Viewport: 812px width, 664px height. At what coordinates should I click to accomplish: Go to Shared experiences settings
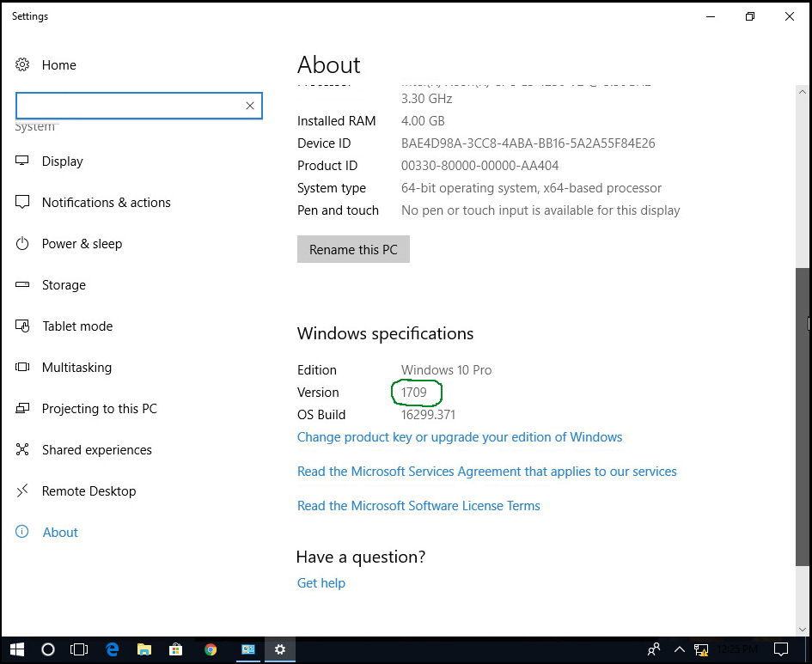coord(97,450)
